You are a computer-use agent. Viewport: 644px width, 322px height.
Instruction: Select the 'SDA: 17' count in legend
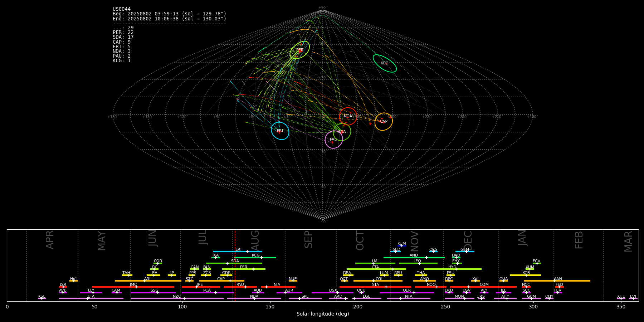click(x=123, y=37)
